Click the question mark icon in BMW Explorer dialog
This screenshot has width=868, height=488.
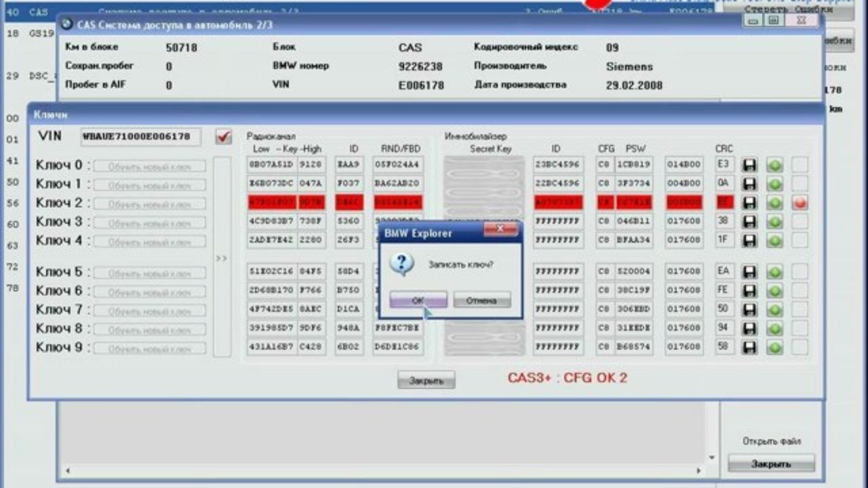coord(402,264)
